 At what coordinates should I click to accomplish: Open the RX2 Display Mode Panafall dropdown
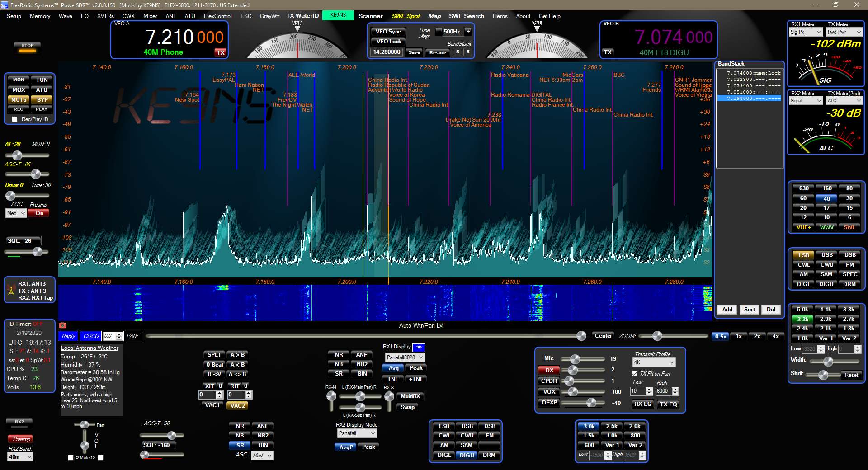pos(357,433)
